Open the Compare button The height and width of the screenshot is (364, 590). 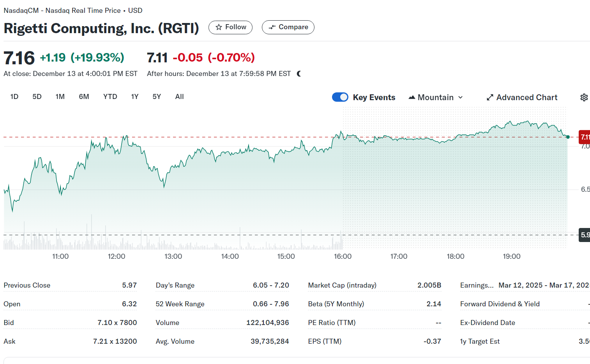288,27
